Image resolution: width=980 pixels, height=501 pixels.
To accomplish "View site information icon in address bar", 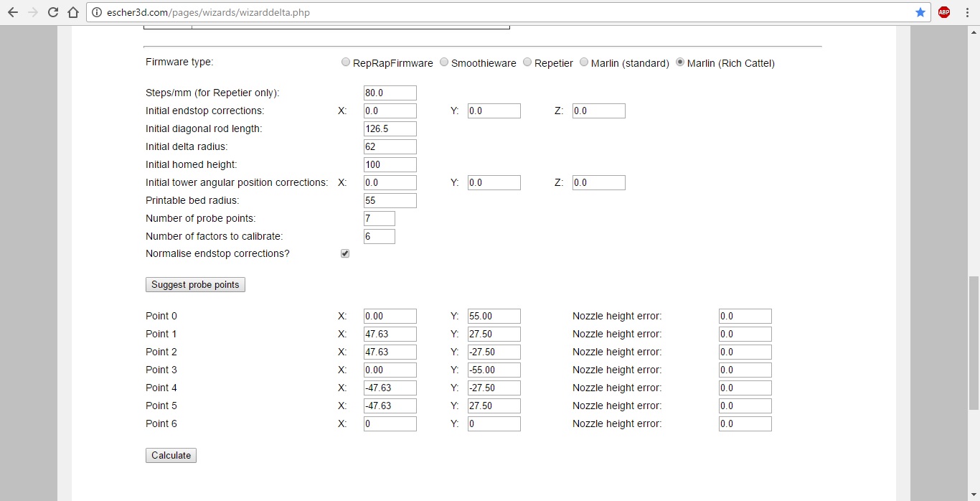I will coord(97,12).
